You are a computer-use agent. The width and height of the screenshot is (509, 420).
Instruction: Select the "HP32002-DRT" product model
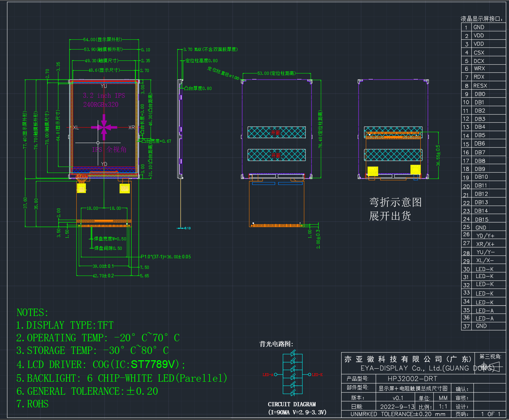click(x=412, y=379)
